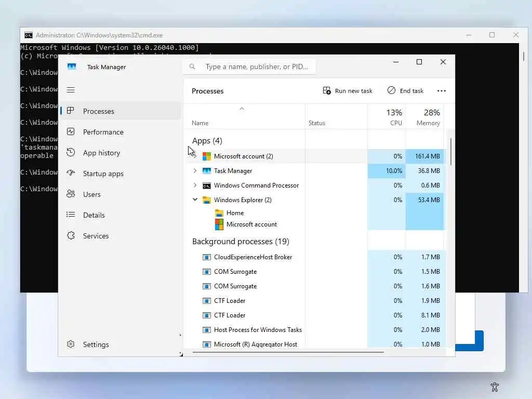Click the End task circle-slash icon
The image size is (532, 399).
click(391, 90)
